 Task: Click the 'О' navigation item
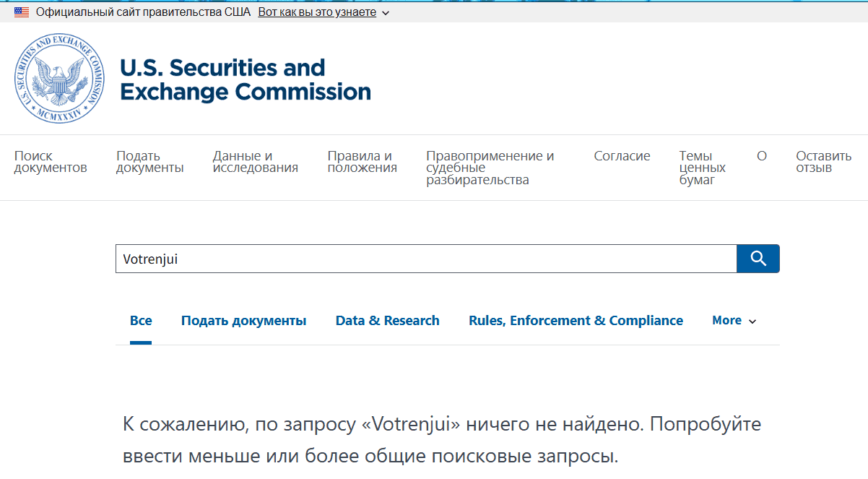[x=761, y=156]
